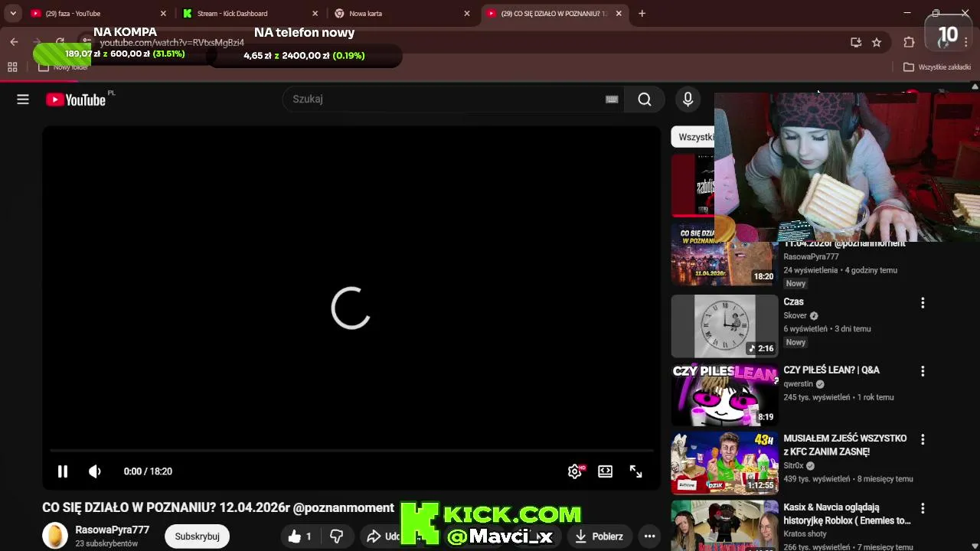Open options for Kasix & Navcia video
The width and height of the screenshot is (980, 551).
point(923,508)
